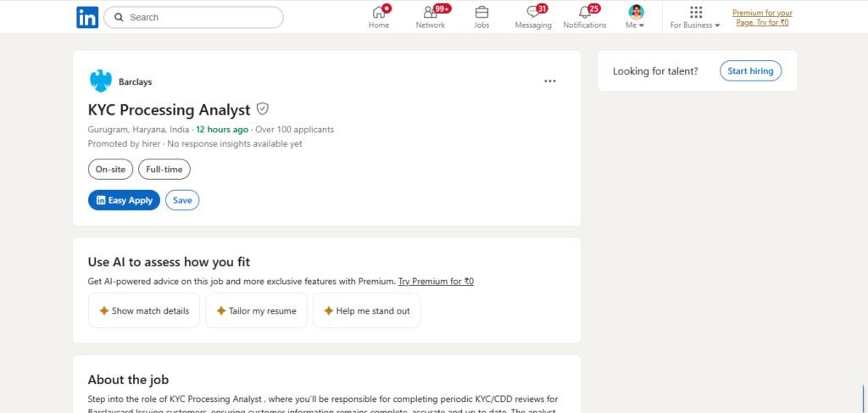Expand the Me profile dropdown
The height and width of the screenshot is (413, 868).
click(636, 17)
